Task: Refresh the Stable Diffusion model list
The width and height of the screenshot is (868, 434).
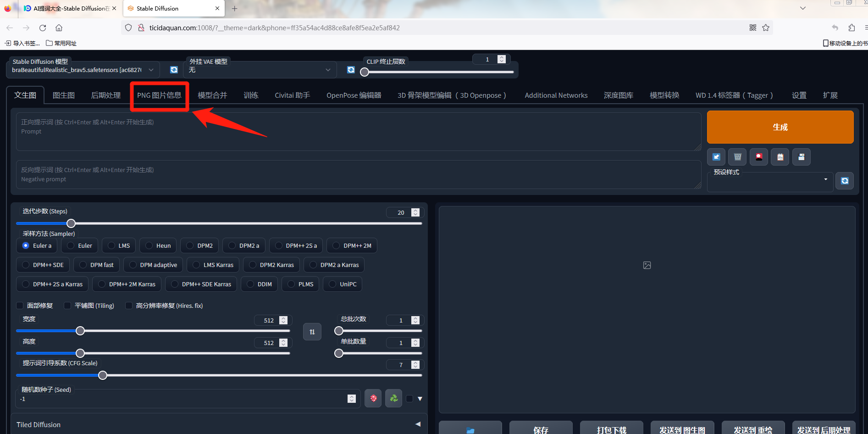Action: click(x=174, y=70)
